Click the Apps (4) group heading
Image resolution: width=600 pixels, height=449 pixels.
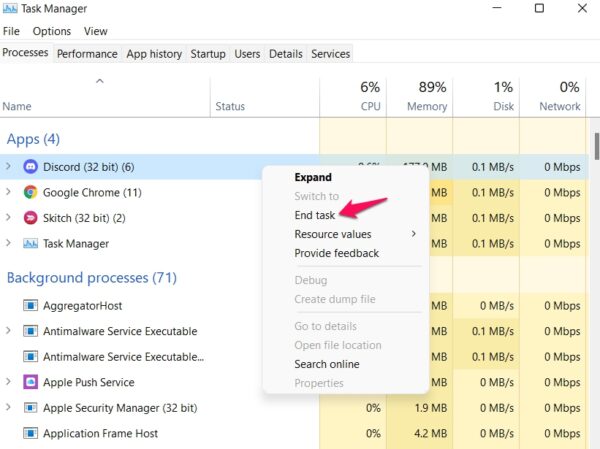tap(33, 139)
